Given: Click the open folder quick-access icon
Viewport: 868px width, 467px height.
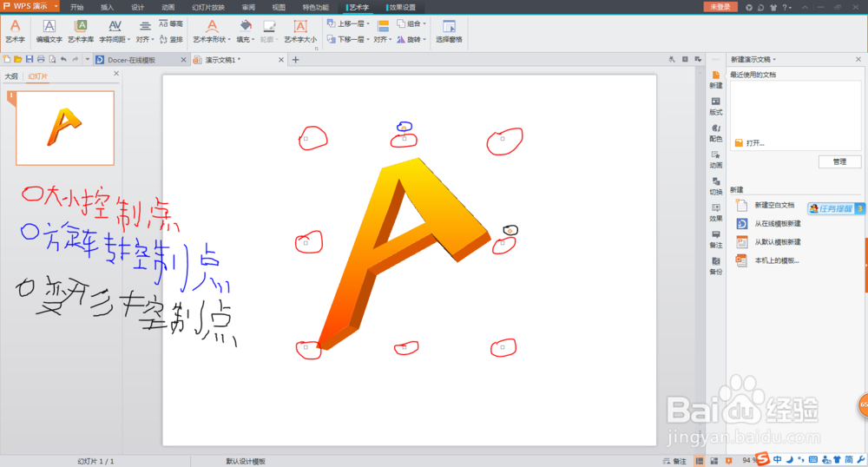Looking at the screenshot, I should click(x=17, y=59).
